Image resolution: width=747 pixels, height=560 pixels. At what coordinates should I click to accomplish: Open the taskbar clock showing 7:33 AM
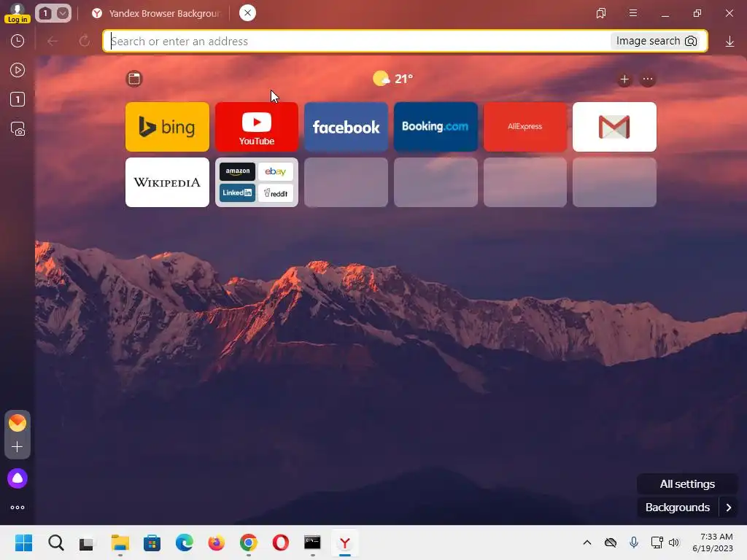tap(713, 542)
